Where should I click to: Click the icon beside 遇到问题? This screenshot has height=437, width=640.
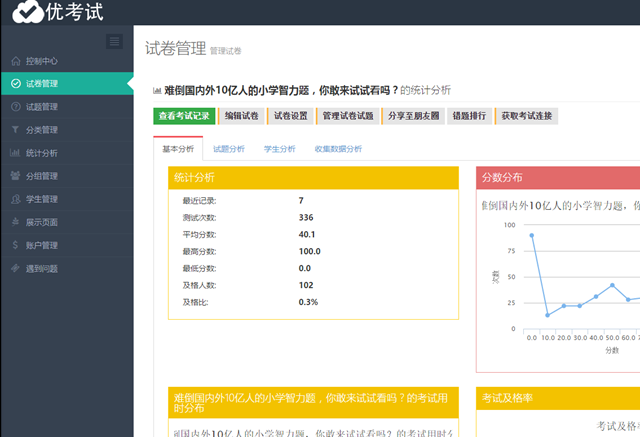tap(16, 268)
